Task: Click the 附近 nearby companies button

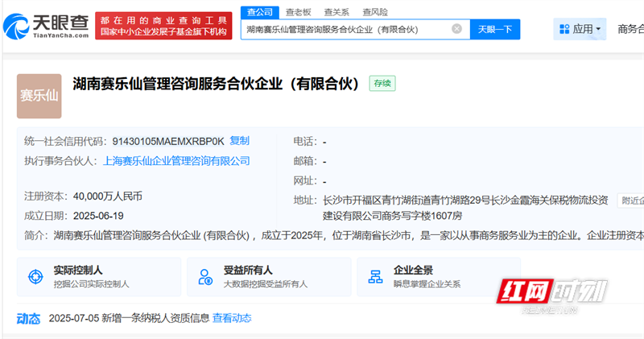Action: pos(631,201)
